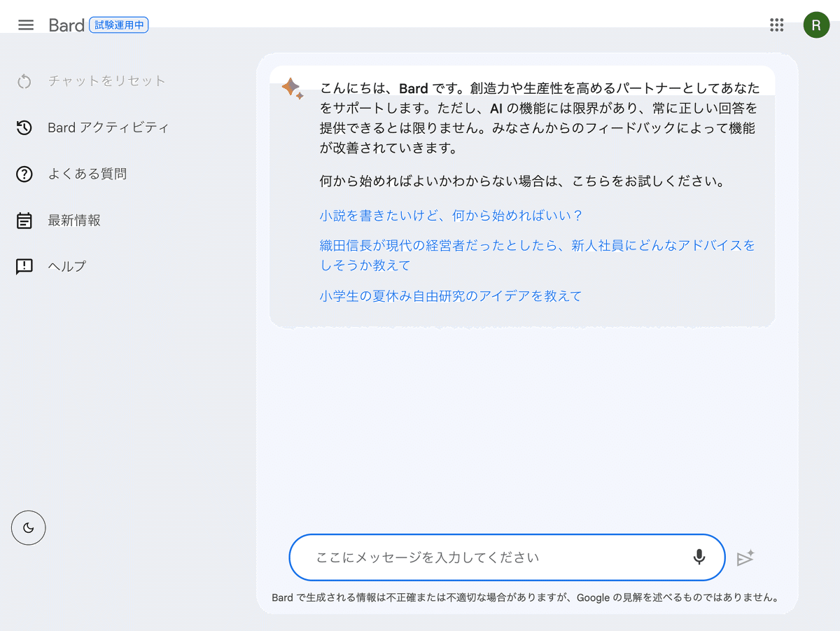840x631 pixels.
Task: Click the reset chat icon
Action: coord(24,81)
